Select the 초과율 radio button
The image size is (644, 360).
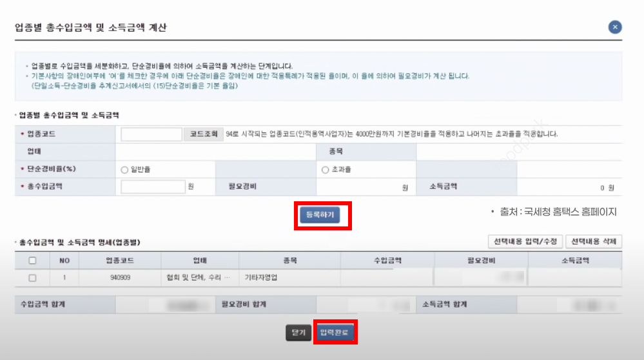pyautogui.click(x=326, y=170)
